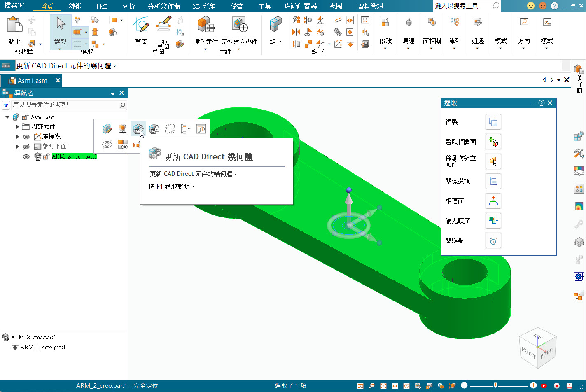This screenshot has width=586, height=392.
Task: Start a 2D Sketch (草圖)
Action: (x=142, y=25)
